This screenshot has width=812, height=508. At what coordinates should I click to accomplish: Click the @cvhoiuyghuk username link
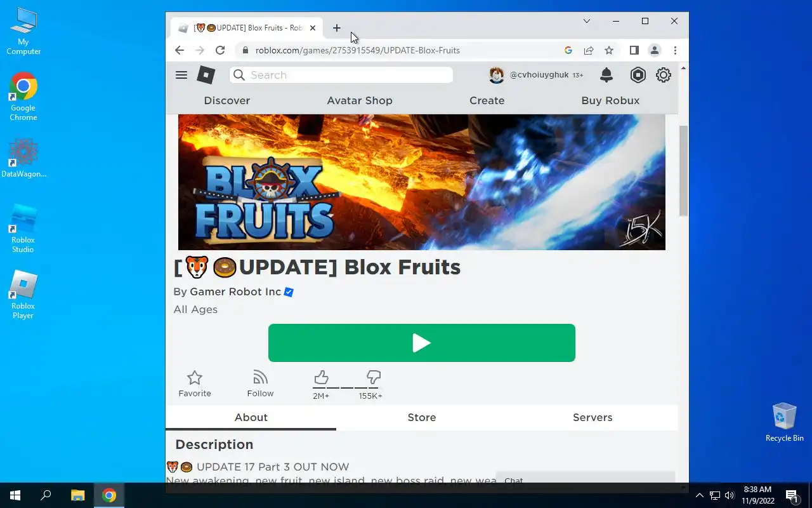(x=539, y=75)
